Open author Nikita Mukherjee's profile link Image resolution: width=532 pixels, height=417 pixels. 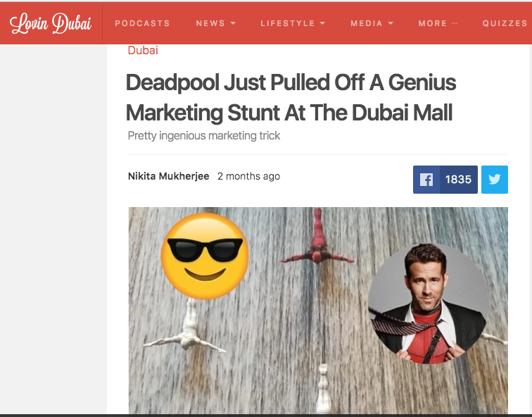168,176
